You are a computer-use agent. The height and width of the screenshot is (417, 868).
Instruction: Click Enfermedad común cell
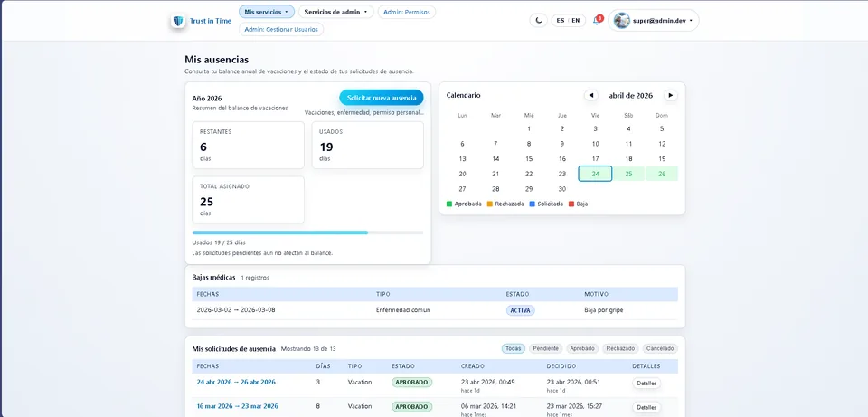tap(403, 310)
